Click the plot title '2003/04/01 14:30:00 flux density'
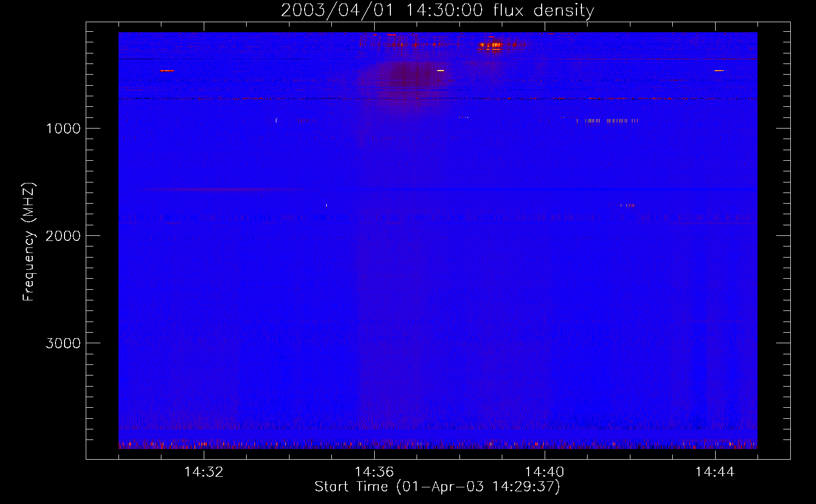 [437, 11]
